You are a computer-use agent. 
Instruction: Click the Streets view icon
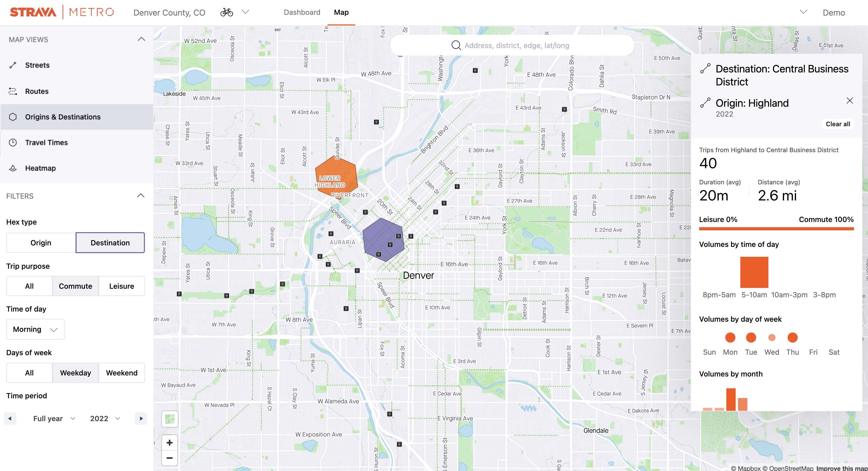(x=13, y=65)
